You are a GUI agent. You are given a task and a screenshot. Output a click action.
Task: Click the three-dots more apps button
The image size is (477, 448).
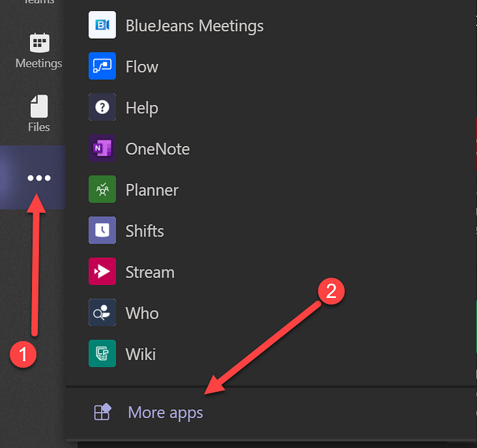39,178
